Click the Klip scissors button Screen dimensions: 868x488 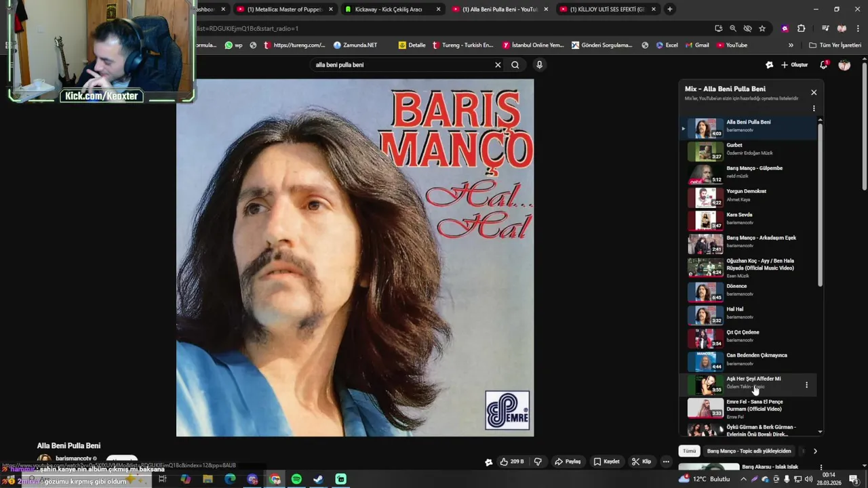[641, 462]
